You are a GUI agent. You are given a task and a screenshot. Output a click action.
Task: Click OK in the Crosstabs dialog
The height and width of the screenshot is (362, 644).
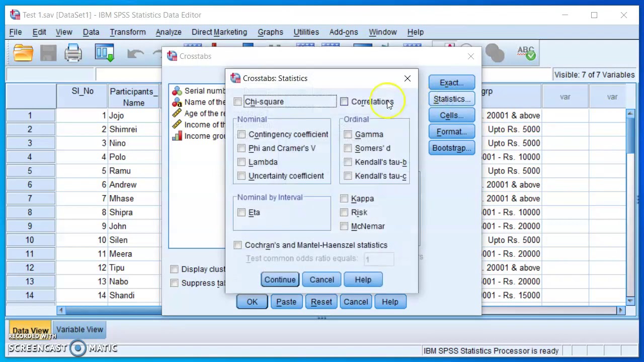(x=252, y=302)
